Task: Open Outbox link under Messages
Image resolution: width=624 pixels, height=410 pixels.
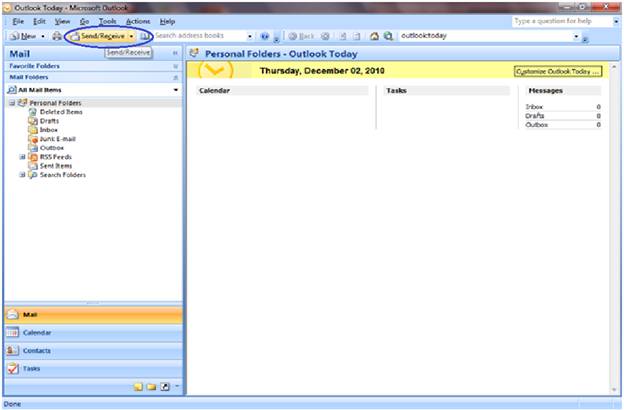Action: (536, 125)
